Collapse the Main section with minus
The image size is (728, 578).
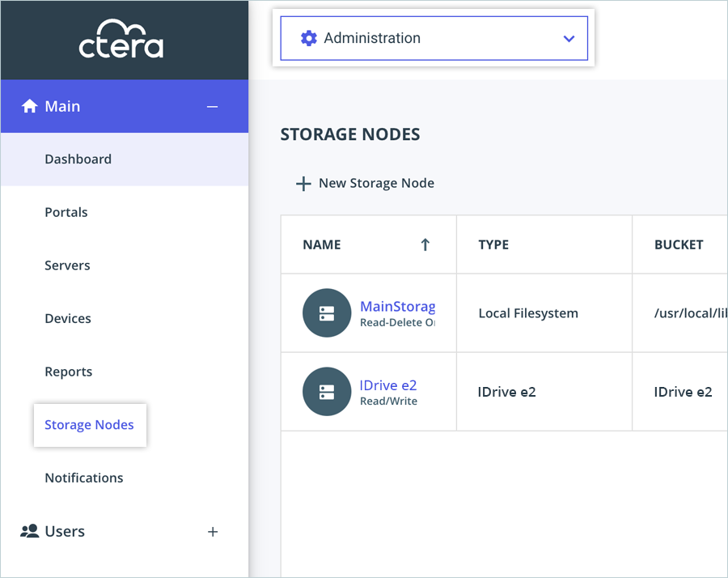click(x=213, y=106)
